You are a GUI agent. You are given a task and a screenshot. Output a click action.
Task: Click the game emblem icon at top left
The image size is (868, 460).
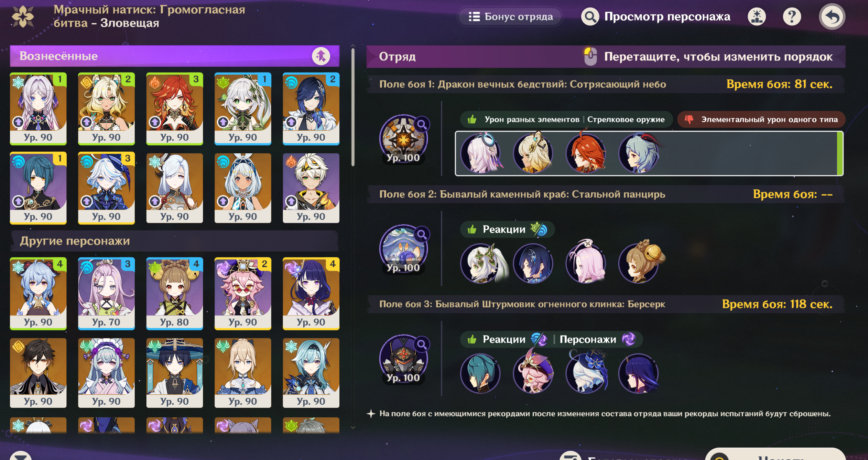click(x=23, y=17)
